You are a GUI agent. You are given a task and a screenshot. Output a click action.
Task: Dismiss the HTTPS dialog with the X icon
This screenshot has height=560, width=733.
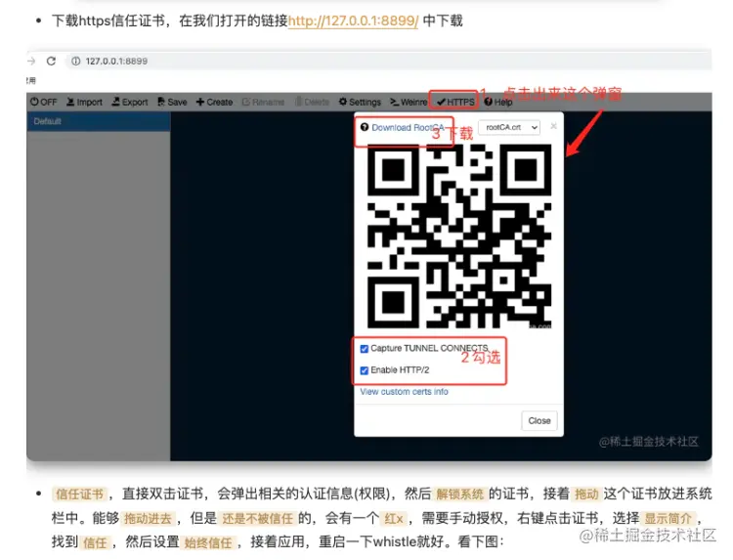[553, 126]
